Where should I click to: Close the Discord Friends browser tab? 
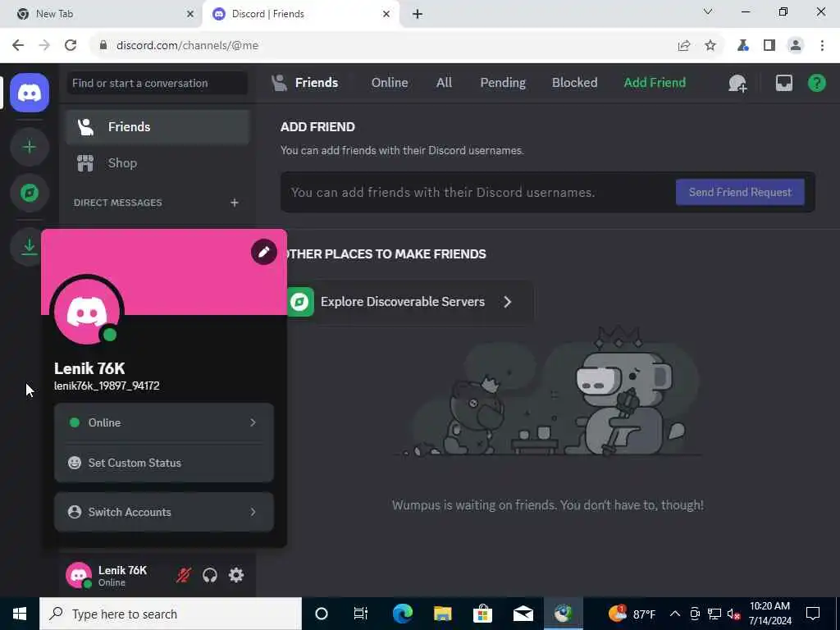click(x=386, y=14)
